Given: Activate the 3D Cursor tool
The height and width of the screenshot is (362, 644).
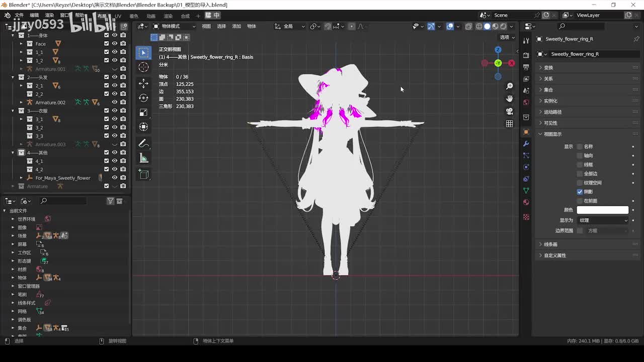Looking at the screenshot, I should pyautogui.click(x=143, y=67).
